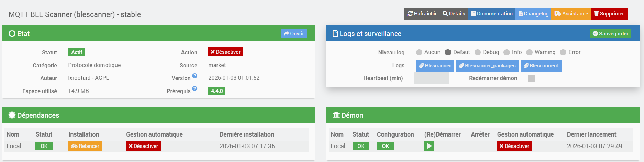Viewport: 644px width, 162px height.
Task: Save log settings with Sauvegarder
Action: 610,34
